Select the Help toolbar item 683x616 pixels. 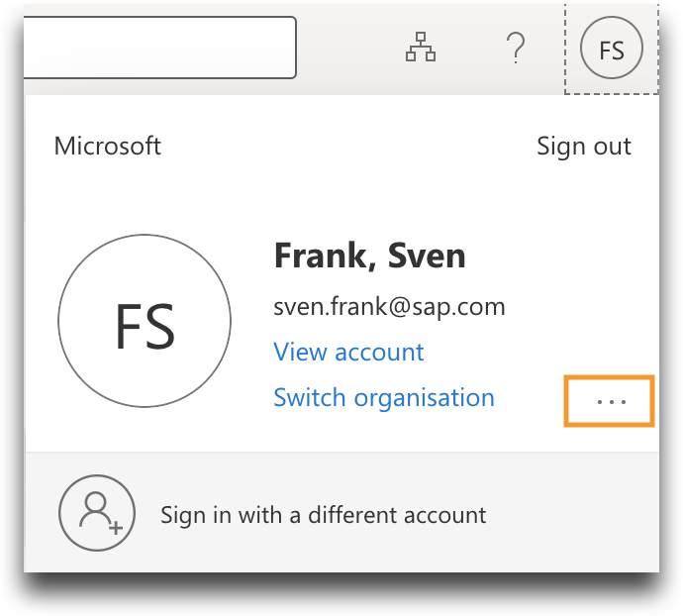tap(515, 48)
